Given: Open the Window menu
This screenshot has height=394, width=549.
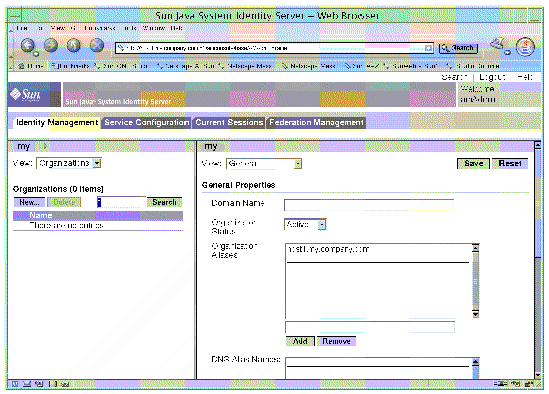Looking at the screenshot, I should 154,28.
